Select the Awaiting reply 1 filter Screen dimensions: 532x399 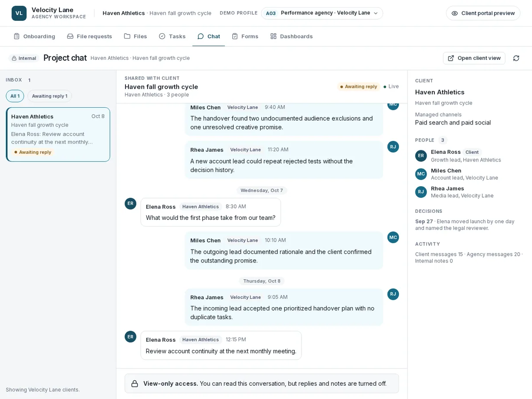point(50,96)
